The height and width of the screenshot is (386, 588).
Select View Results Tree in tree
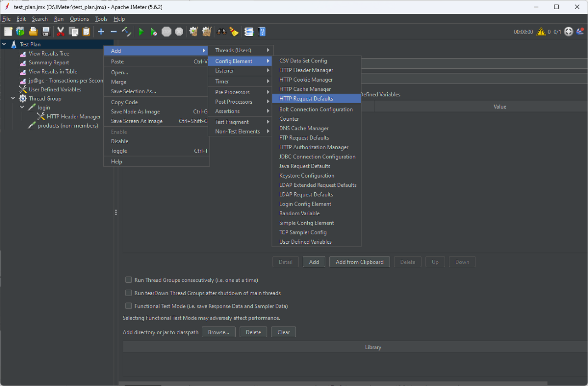tap(49, 54)
